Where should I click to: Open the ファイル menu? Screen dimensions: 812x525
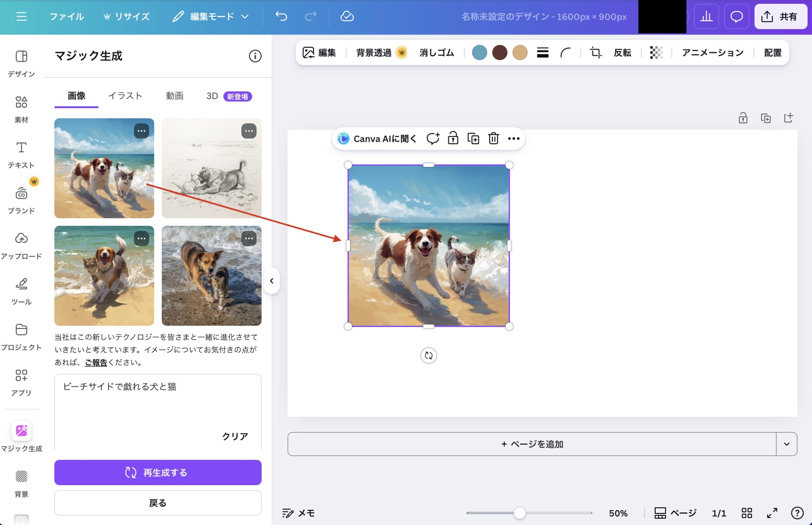66,17
